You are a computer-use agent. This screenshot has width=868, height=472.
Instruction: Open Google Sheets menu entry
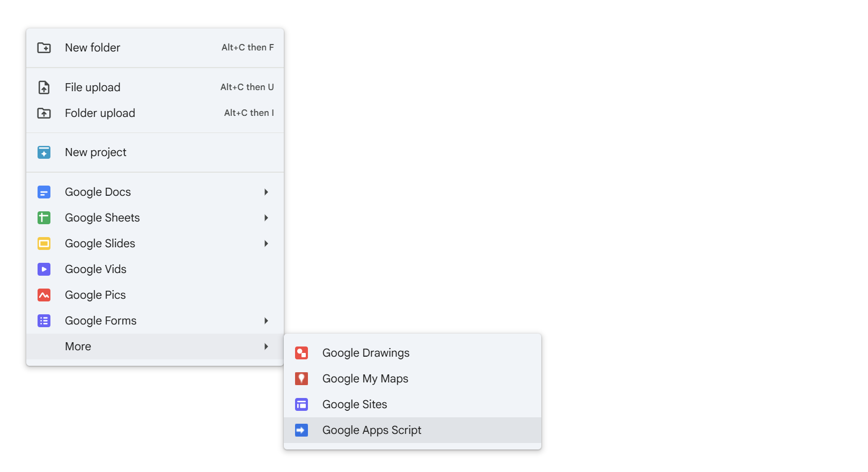[x=155, y=218]
